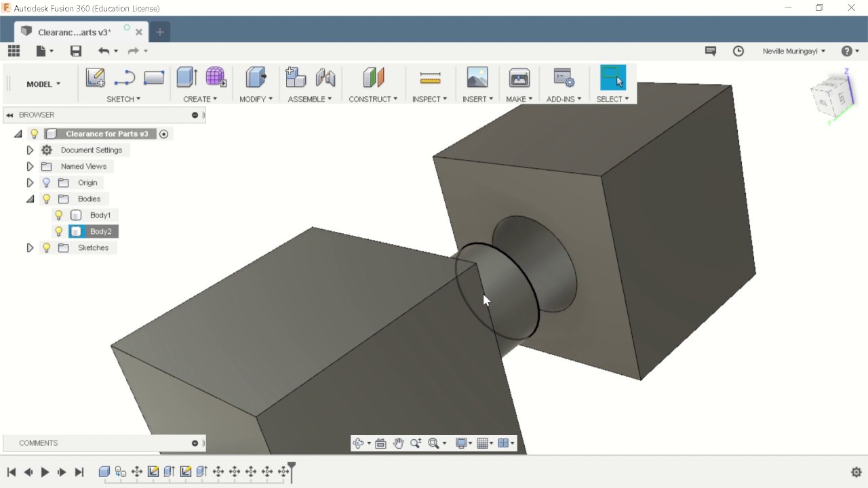Click the 3D Print make icon
This screenshot has height=488, width=868.
[x=519, y=77]
